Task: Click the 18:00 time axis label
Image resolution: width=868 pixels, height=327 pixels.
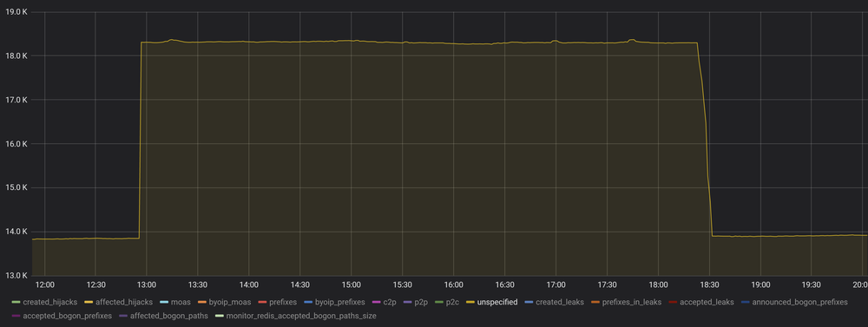Action: (658, 285)
